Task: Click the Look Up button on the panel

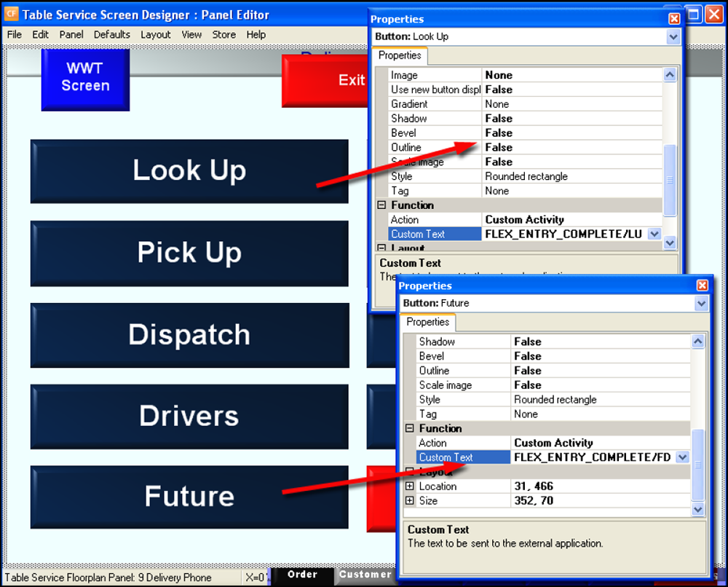Action: [x=189, y=170]
